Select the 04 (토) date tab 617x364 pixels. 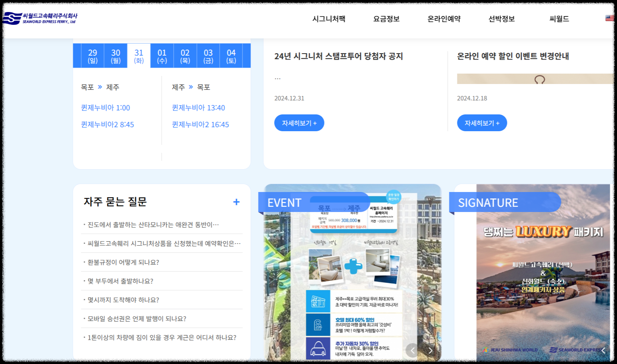pos(231,56)
